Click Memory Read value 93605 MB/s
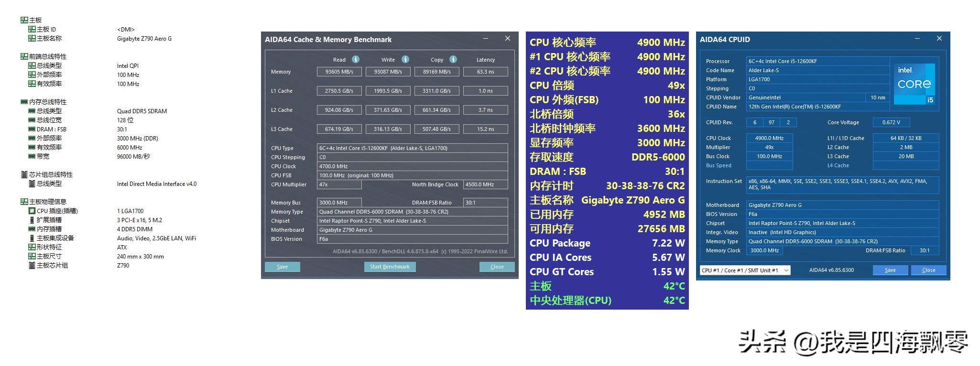Screen dimensions: 980x366 tap(339, 72)
